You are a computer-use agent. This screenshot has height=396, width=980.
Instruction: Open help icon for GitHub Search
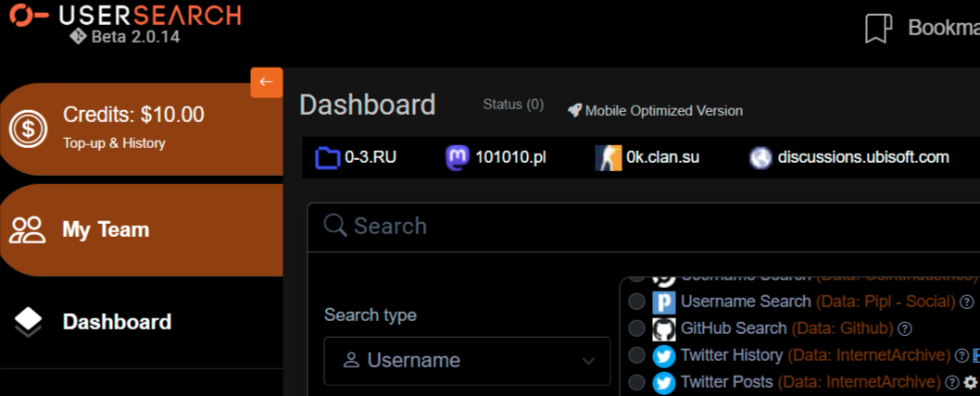[x=904, y=328]
